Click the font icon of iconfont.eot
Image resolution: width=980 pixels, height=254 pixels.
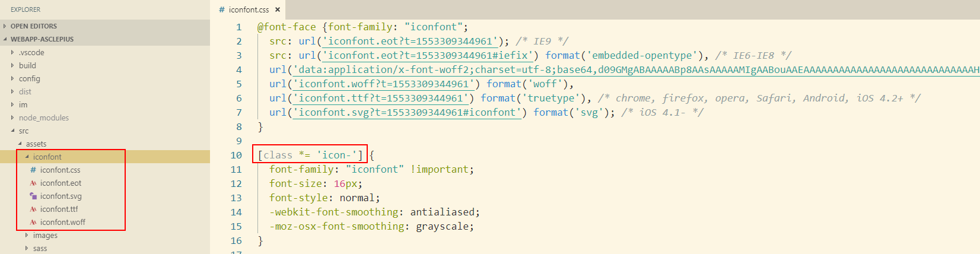pos(33,183)
